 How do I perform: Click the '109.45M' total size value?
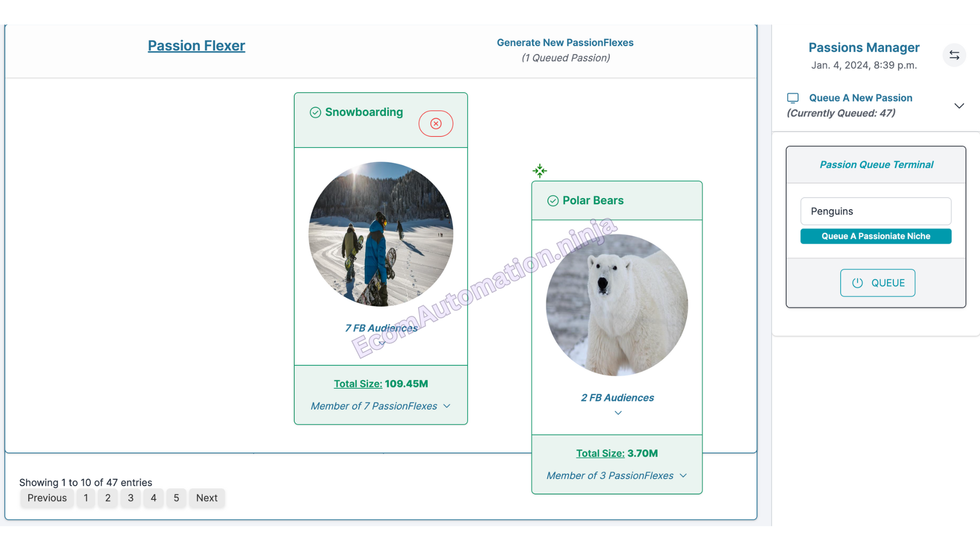coord(406,384)
